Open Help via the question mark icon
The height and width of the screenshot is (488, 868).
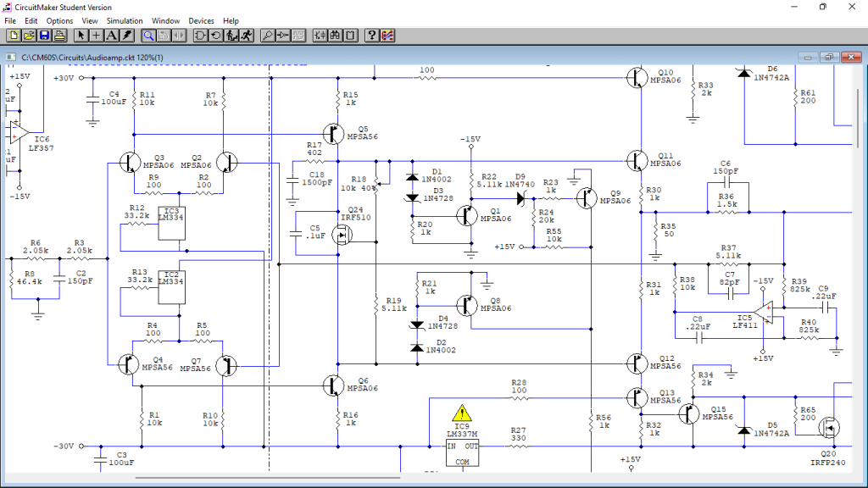click(x=370, y=36)
